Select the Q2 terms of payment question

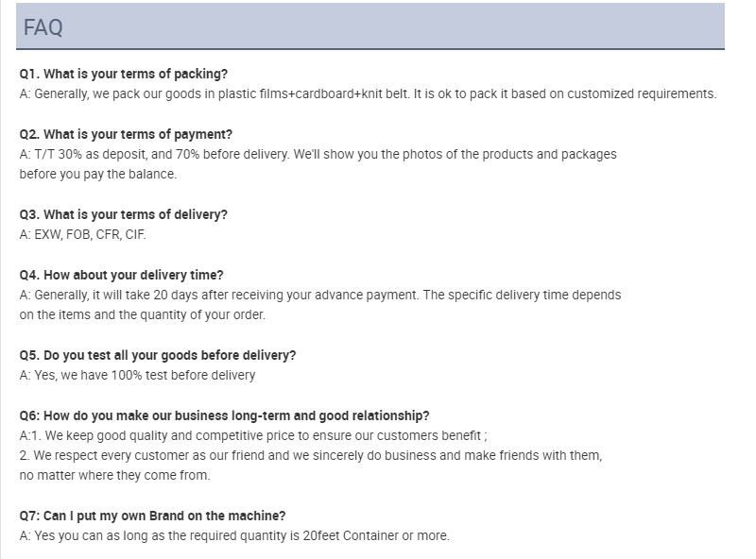[x=126, y=134]
